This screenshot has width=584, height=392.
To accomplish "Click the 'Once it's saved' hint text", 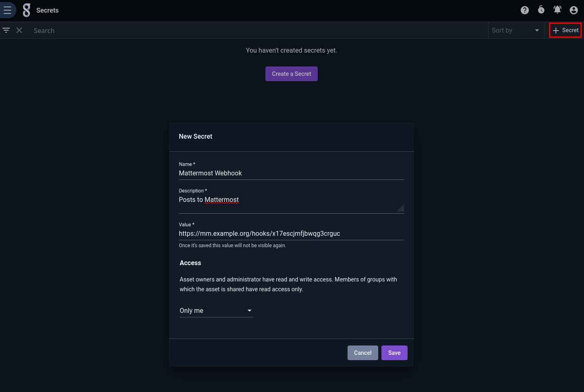I will 232,246.
